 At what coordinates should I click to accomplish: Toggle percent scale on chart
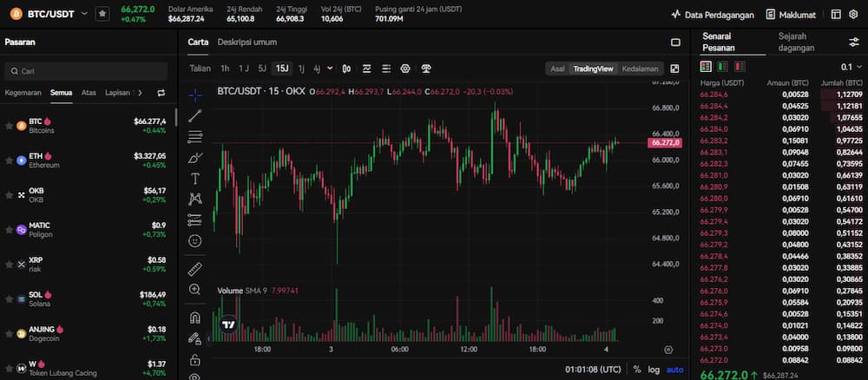pyautogui.click(x=637, y=370)
